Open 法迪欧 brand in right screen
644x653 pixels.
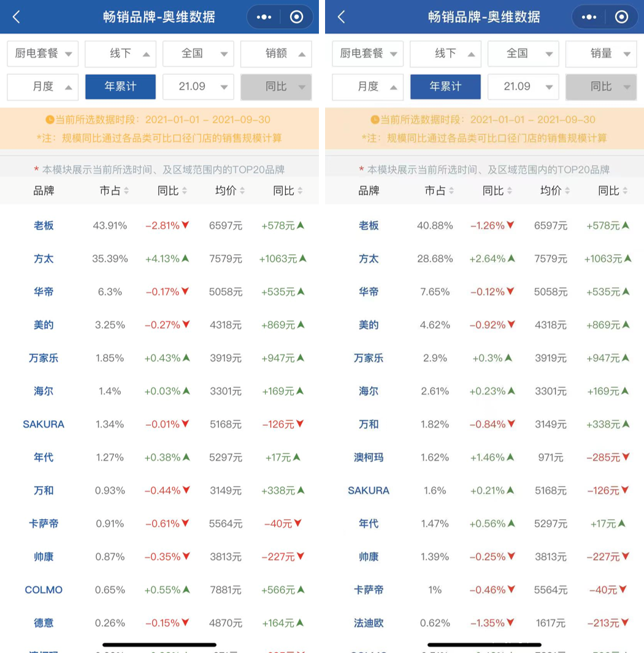coord(369,623)
